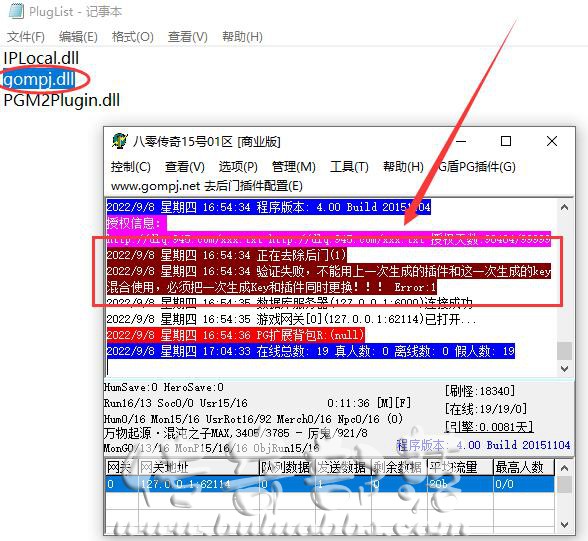Open www.gompj.net 去后门插件配置(E) menu

pyautogui.click(x=207, y=186)
